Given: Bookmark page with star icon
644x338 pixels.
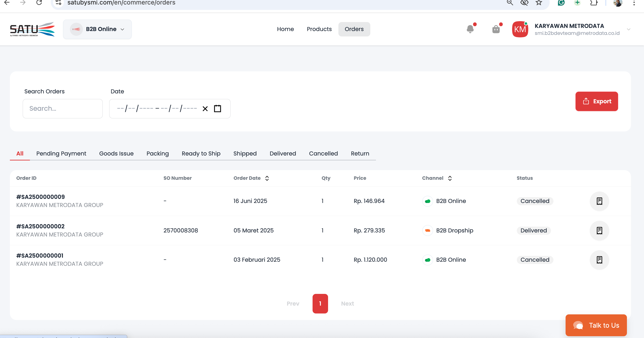Looking at the screenshot, I should click(x=539, y=3).
